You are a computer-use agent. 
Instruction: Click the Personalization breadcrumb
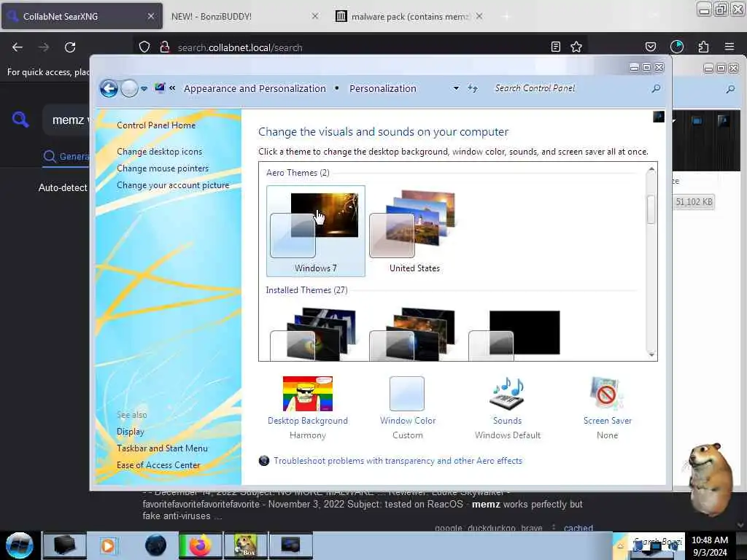pos(382,88)
